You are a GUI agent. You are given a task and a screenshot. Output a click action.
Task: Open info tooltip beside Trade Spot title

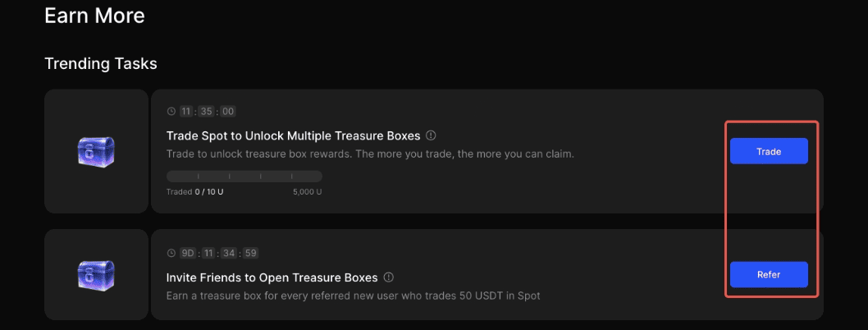pyautogui.click(x=431, y=135)
